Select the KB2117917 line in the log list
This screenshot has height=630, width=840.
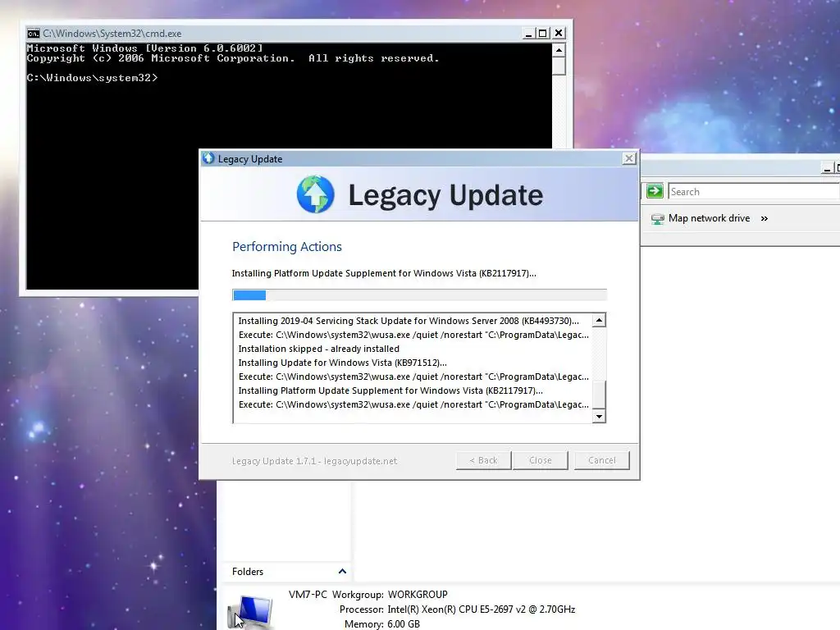pos(390,390)
